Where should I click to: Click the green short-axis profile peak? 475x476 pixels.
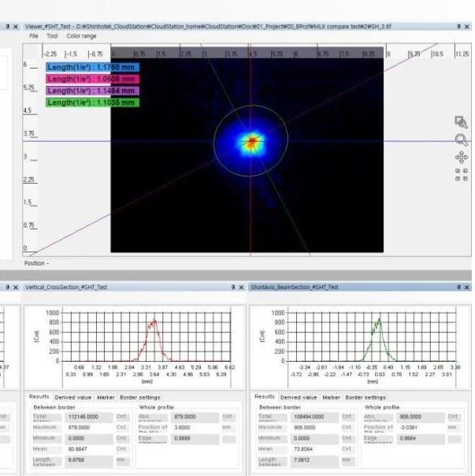[380, 319]
